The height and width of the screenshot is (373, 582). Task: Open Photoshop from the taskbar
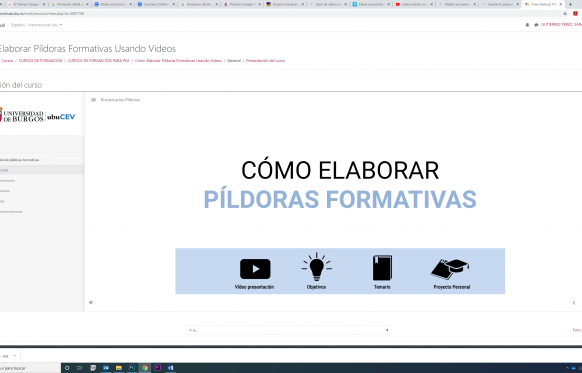pos(132,368)
